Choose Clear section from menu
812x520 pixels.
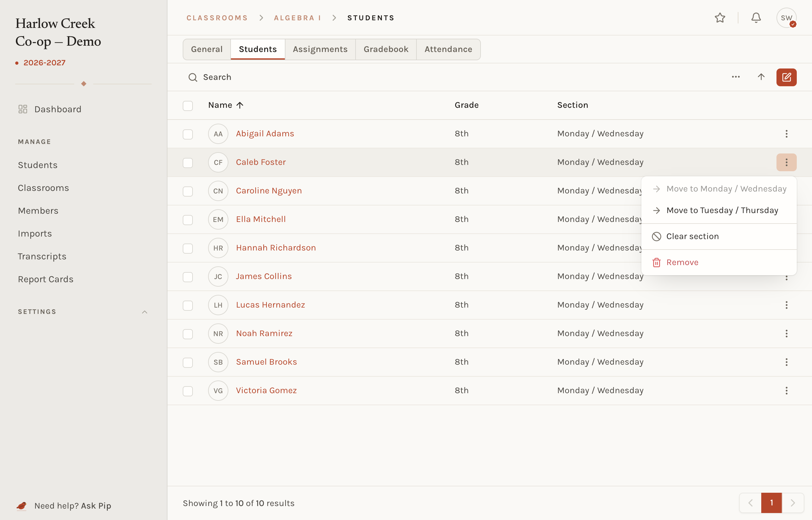pyautogui.click(x=719, y=236)
